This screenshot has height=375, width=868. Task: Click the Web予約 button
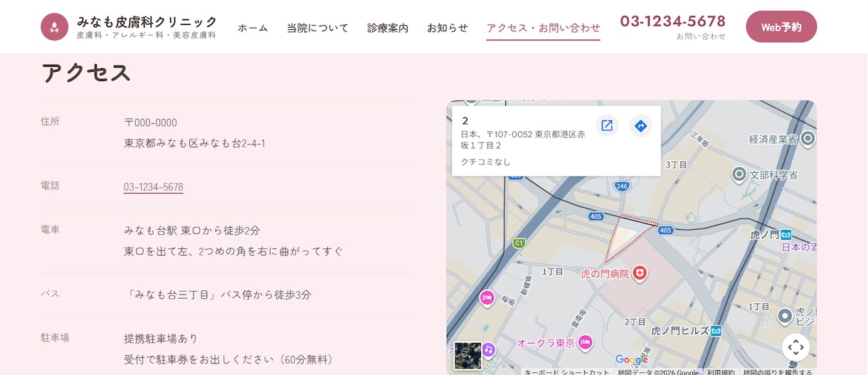tap(781, 27)
